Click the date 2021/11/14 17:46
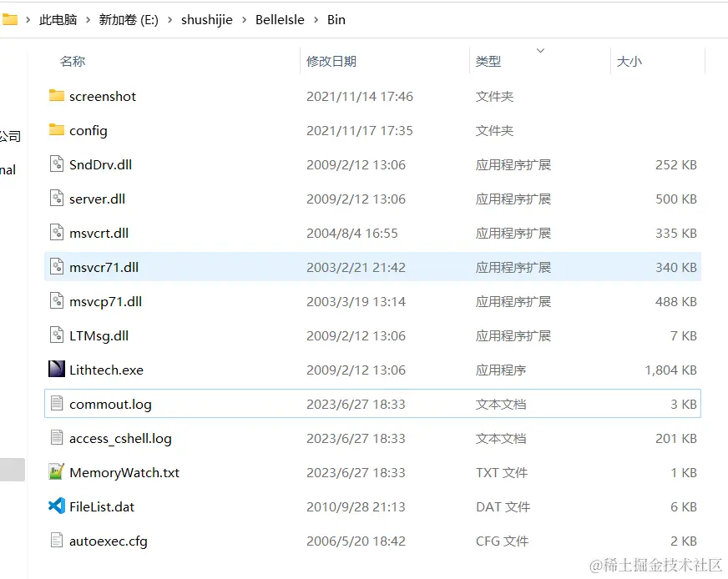Screen dimensions: 728x579 (360, 97)
